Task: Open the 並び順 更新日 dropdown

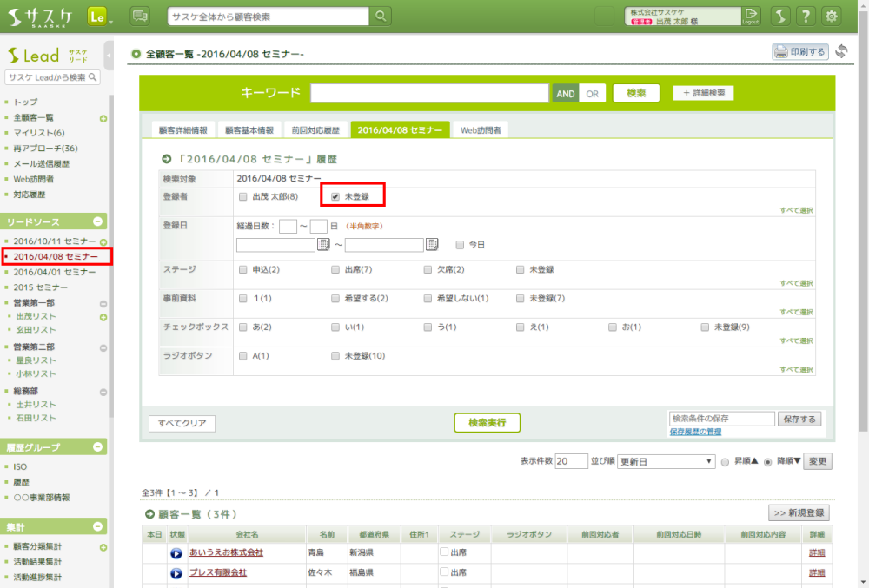Action: point(666,461)
